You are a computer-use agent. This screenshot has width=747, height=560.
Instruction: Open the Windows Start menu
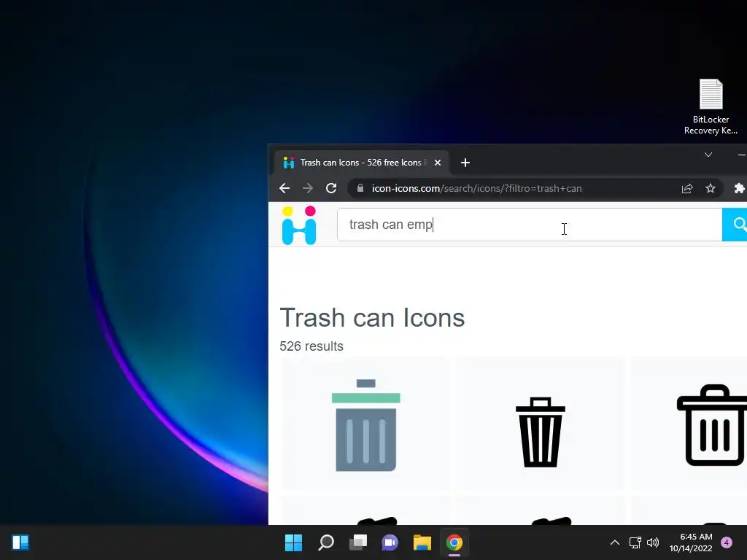293,542
